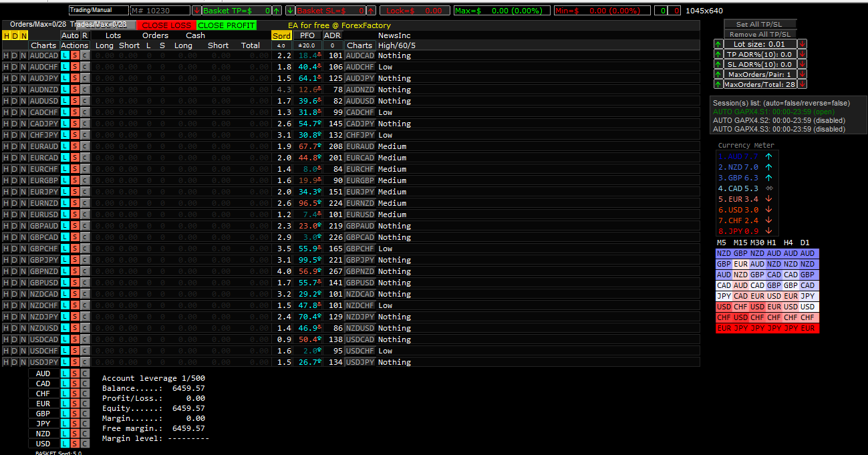Viewport: 868px width, 455px height.
Task: Open the EURJPY chart from the left column
Action: click(x=43, y=192)
